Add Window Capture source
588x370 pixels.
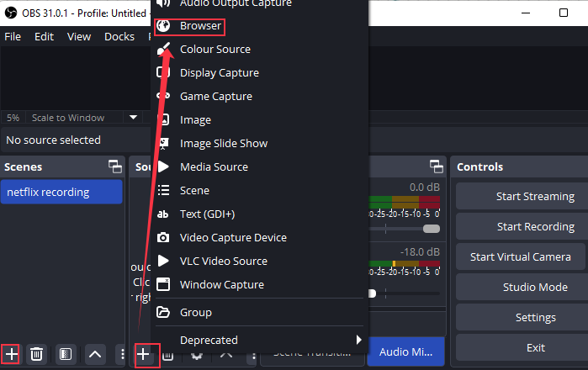click(259, 285)
